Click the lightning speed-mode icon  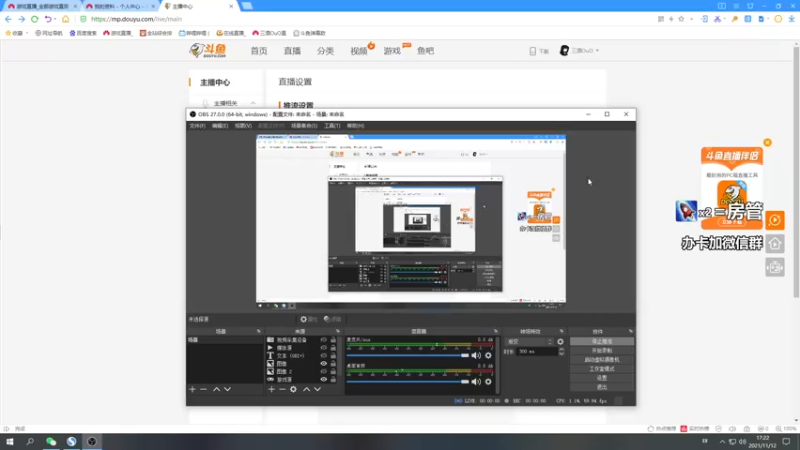pos(671,19)
